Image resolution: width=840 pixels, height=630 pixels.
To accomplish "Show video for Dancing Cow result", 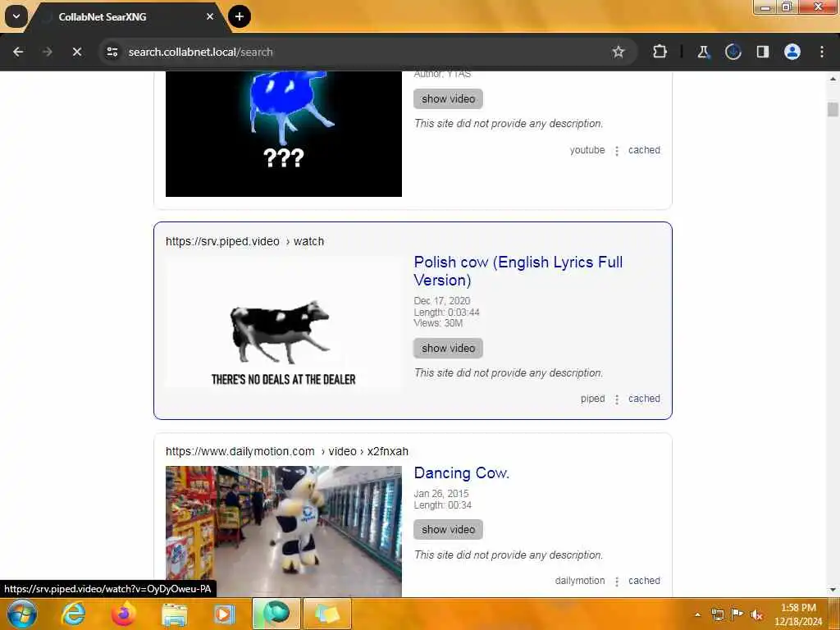I will click(448, 529).
